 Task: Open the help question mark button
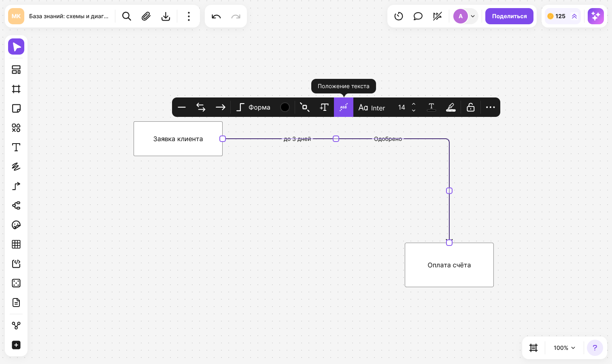(595, 348)
